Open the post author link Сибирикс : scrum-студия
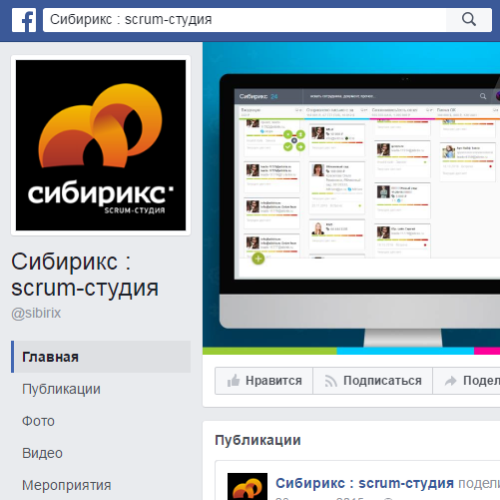Image resolution: width=500 pixels, height=500 pixels. (x=365, y=483)
